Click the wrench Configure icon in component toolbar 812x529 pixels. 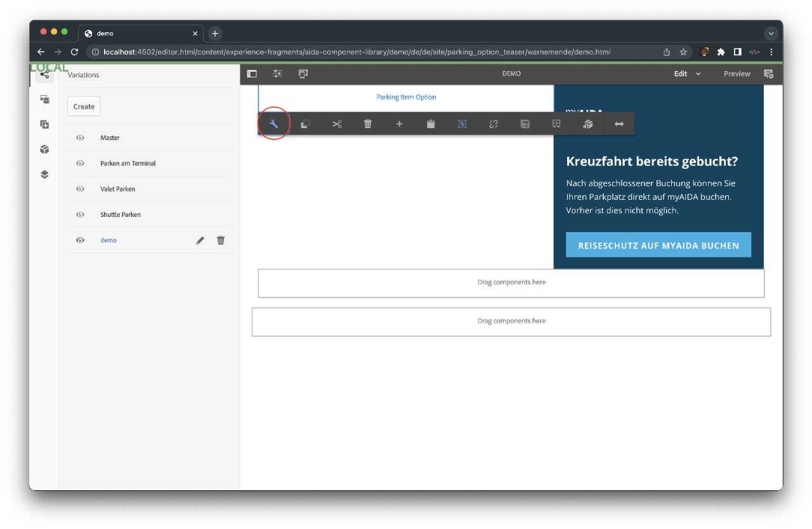click(x=274, y=124)
